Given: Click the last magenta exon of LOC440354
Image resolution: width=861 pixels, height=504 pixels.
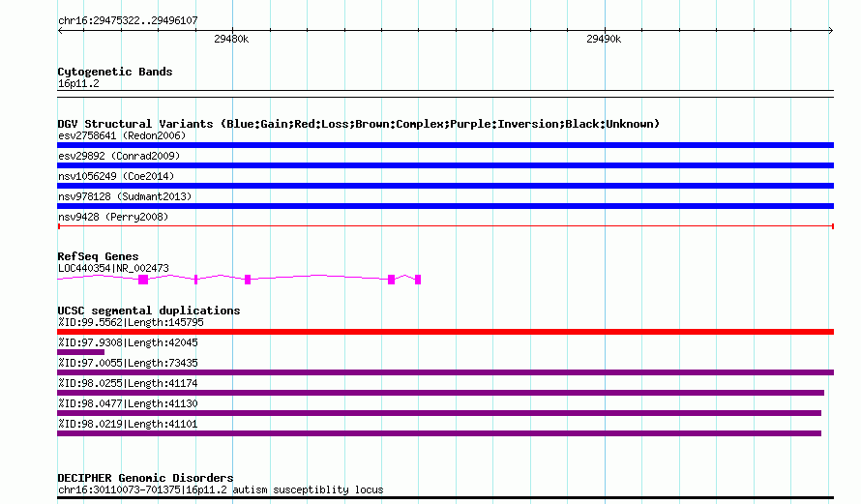Looking at the screenshot, I should click(418, 280).
